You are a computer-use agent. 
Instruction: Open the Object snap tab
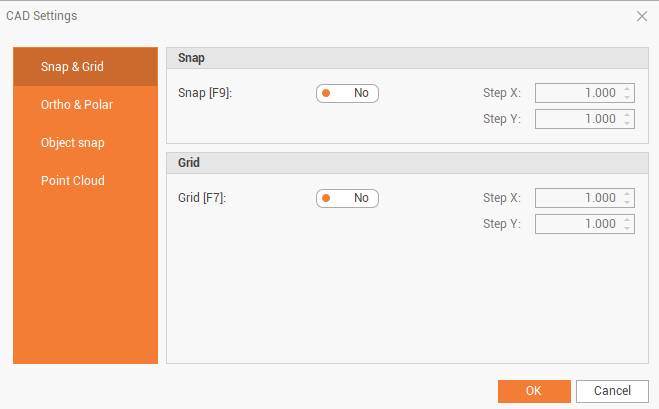coord(85,143)
